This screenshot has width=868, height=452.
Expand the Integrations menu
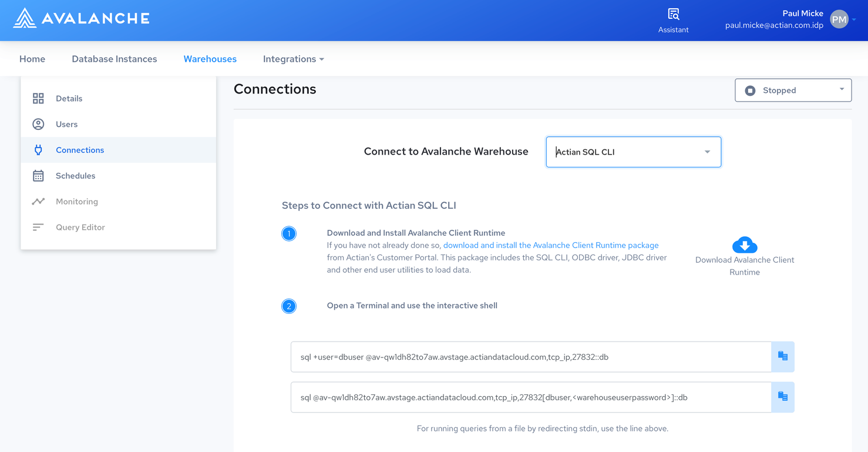pos(294,59)
